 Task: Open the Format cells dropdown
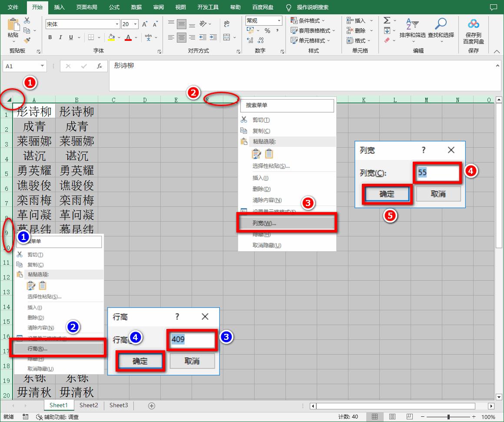pos(358,40)
